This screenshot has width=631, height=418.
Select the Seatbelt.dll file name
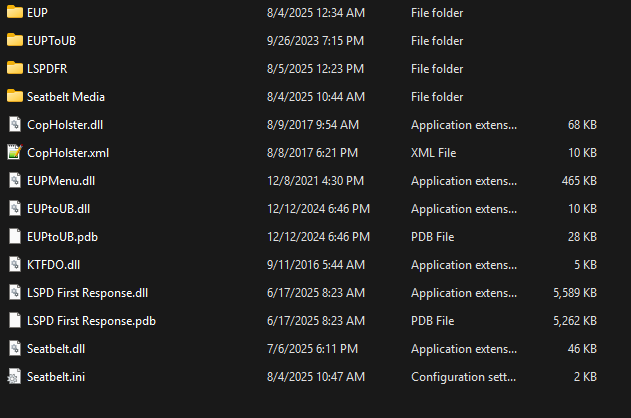tap(56, 349)
